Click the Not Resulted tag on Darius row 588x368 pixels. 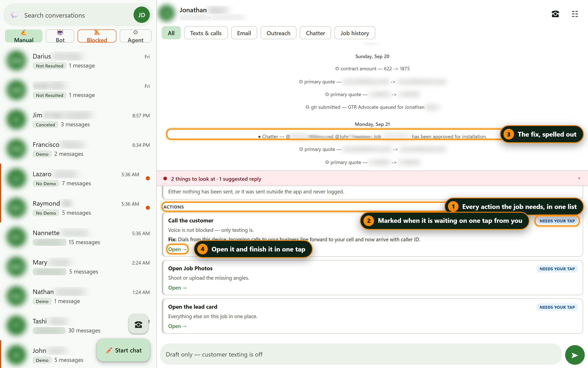pos(49,66)
